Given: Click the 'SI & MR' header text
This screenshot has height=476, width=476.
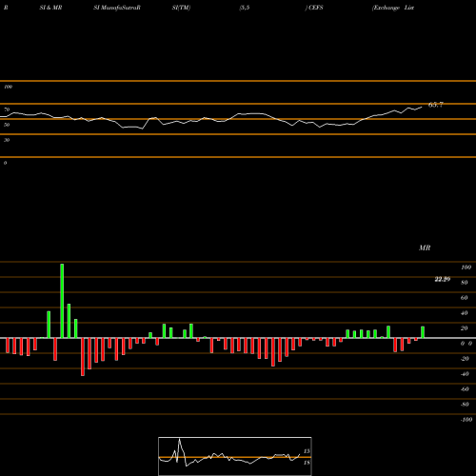Looking at the screenshot, I should tap(50, 8).
